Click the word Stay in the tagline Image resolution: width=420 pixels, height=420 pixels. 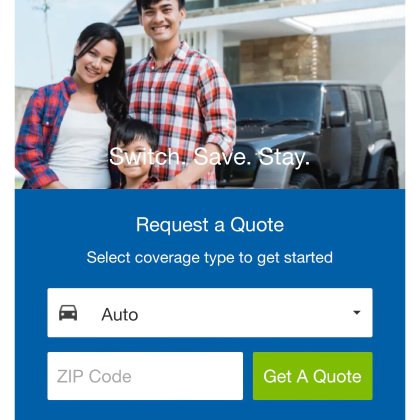point(283,157)
